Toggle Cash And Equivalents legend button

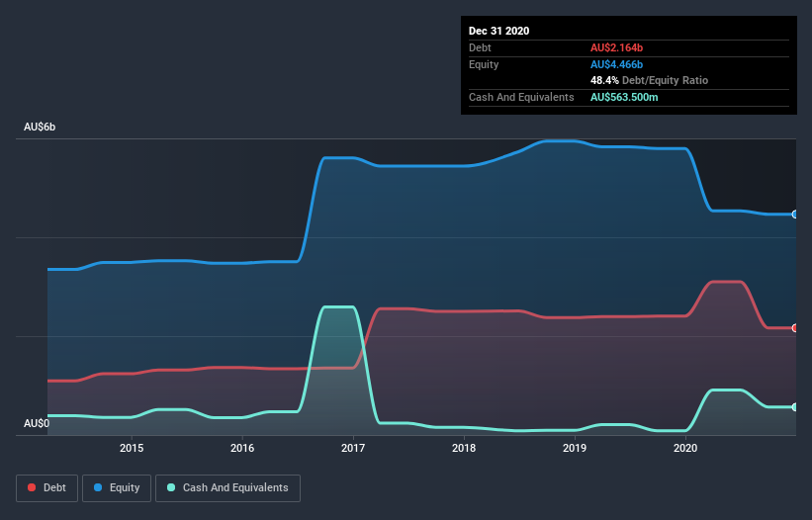pos(227,488)
